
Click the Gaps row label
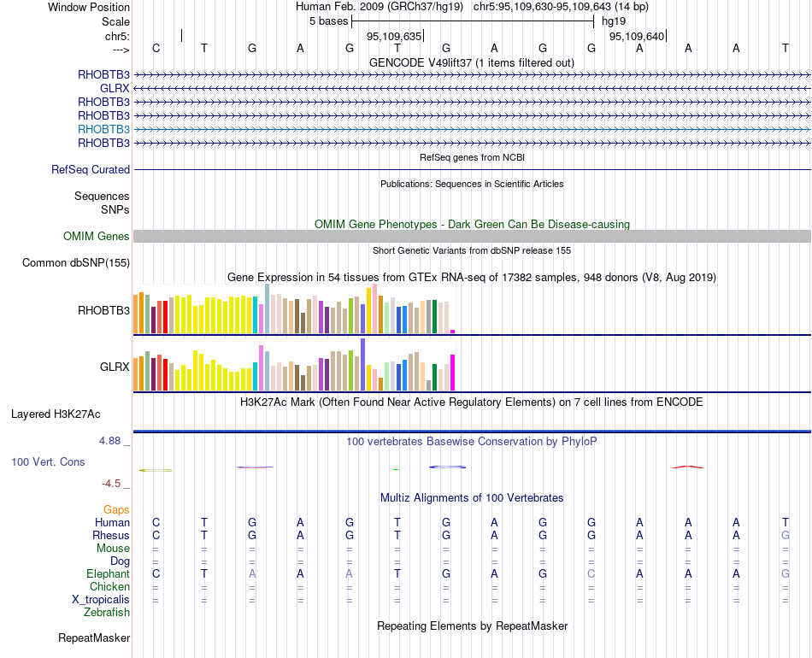click(x=116, y=510)
